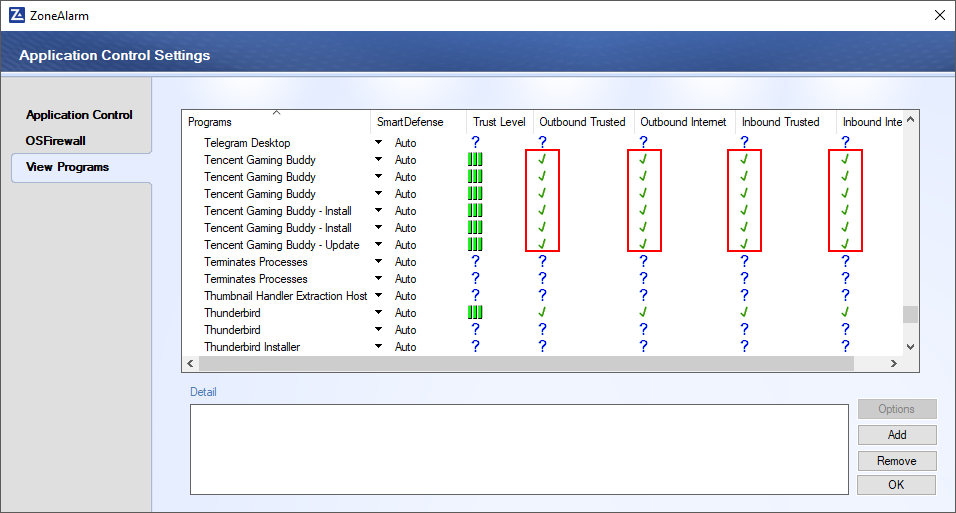This screenshot has width=956, height=513.
Task: Click Thunderbird Installer's Inbound Trusted question mark
Action: (x=744, y=346)
